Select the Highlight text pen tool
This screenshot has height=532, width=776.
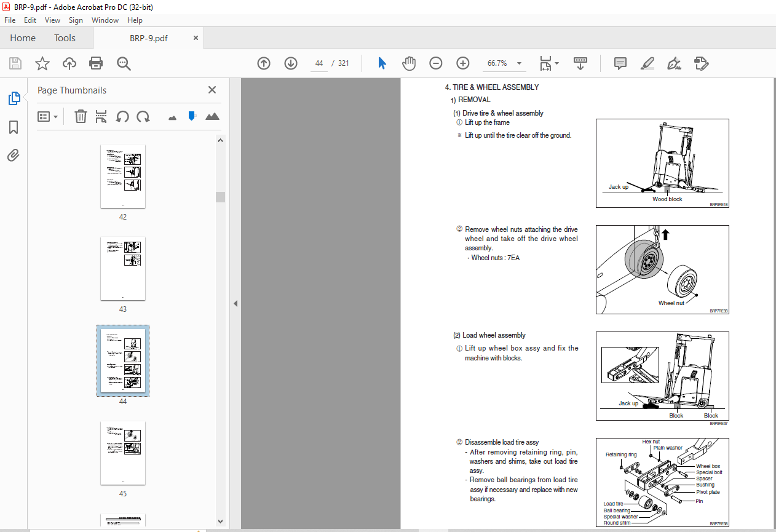click(647, 63)
